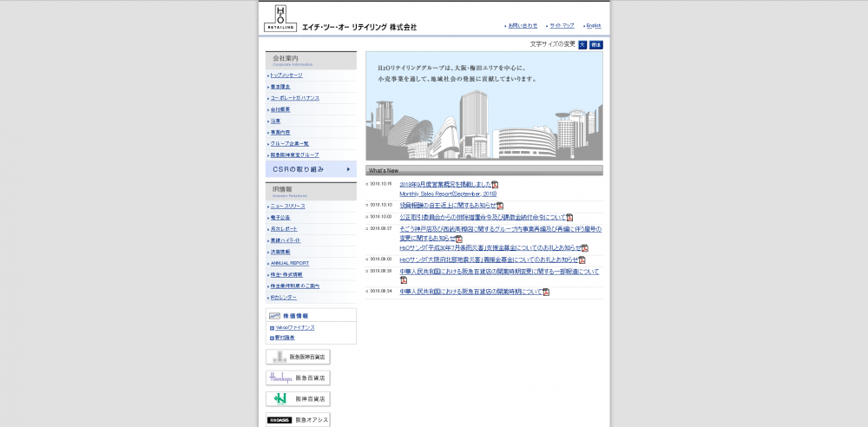Open ANNUAL REPORT menu item

(x=290, y=263)
